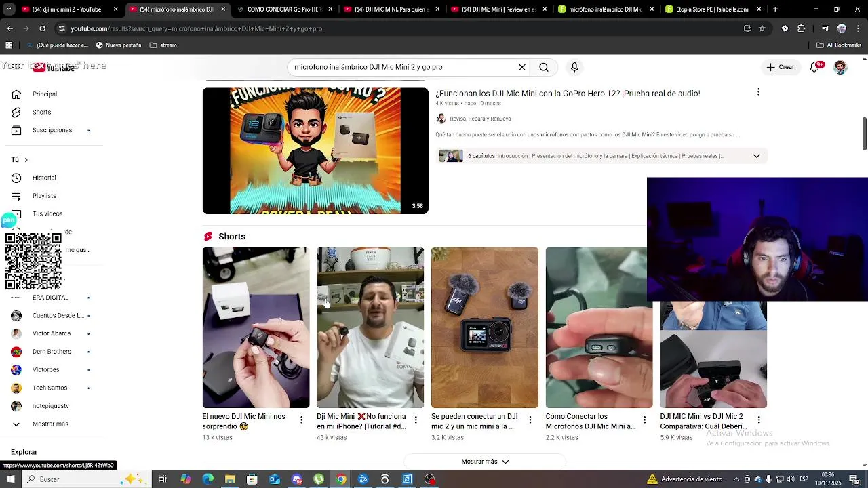Switch to the 'Etopia Store PE | falabella.com' tab
Viewport: 868px width, 488px height.
coord(712,9)
